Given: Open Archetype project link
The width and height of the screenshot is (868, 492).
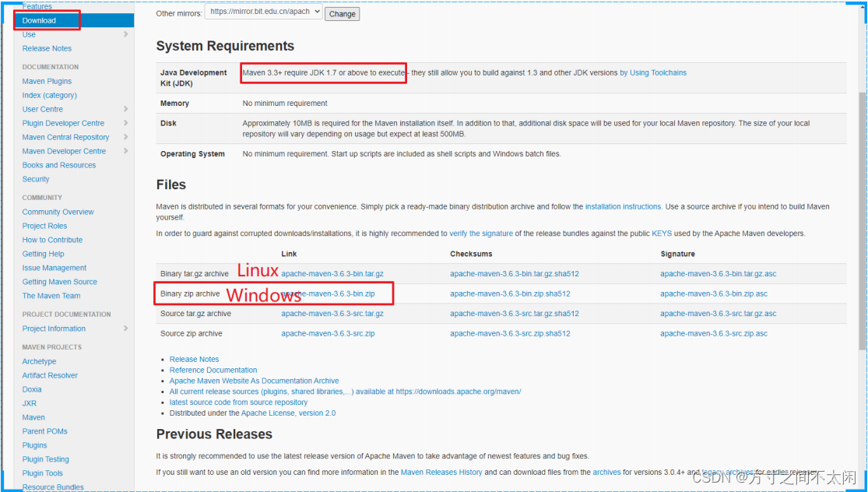Looking at the screenshot, I should click(x=39, y=361).
